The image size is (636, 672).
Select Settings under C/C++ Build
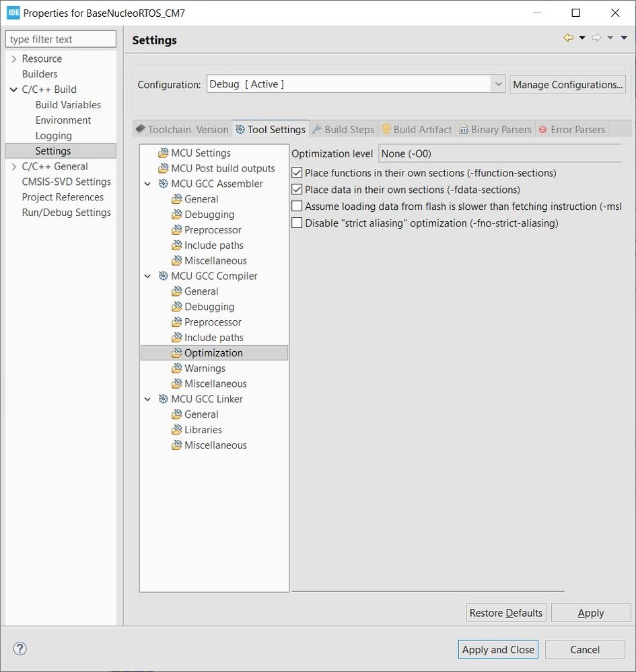pos(61,151)
